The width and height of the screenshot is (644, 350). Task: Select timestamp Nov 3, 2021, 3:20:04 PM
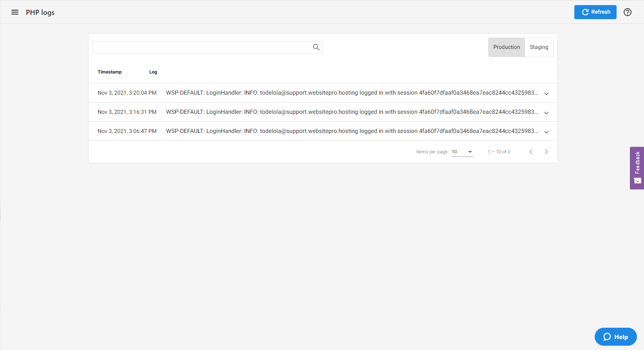(127, 93)
